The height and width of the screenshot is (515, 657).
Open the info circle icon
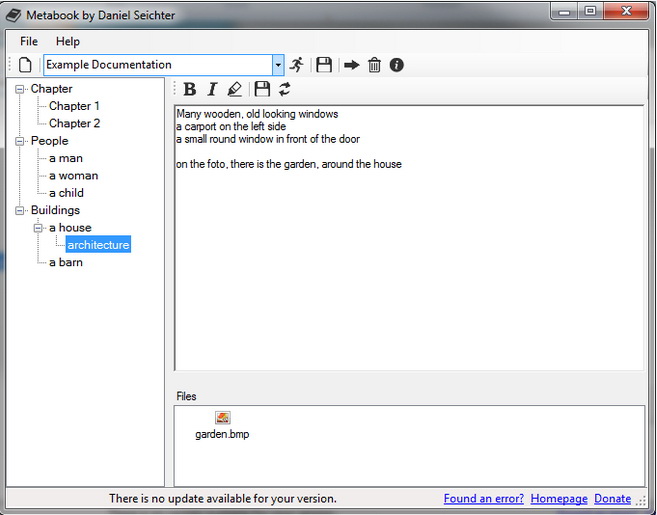[x=396, y=65]
